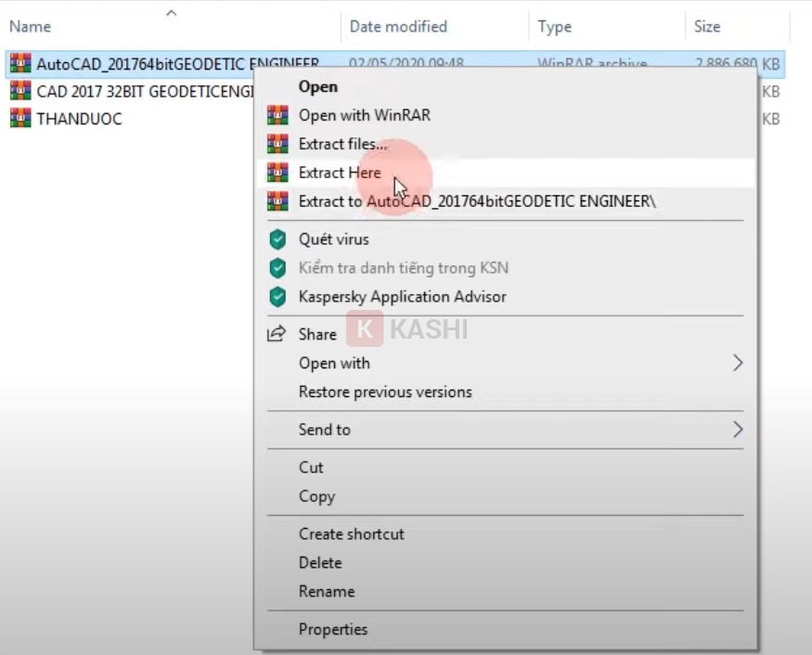Click 'Restore previous versions'

(386, 392)
